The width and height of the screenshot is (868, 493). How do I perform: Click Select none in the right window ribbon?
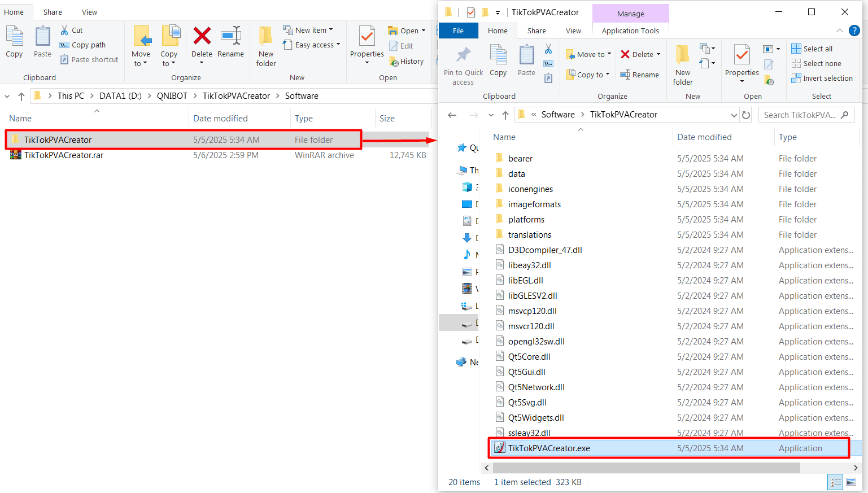click(817, 63)
